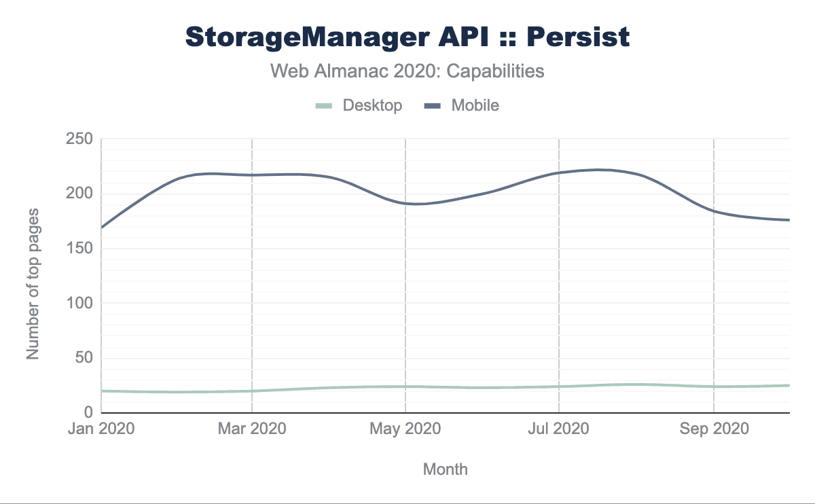Screen dimensions: 815x504
Task: Click the chart title "StorageManager API :: Persist"
Action: click(407, 38)
